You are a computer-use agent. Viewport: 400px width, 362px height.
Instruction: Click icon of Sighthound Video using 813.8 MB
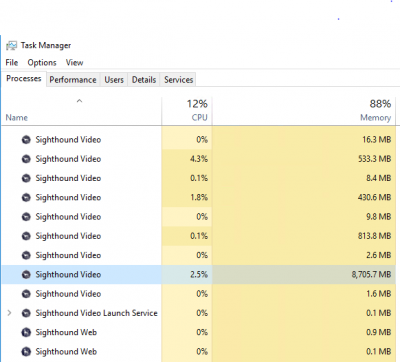coord(26,236)
